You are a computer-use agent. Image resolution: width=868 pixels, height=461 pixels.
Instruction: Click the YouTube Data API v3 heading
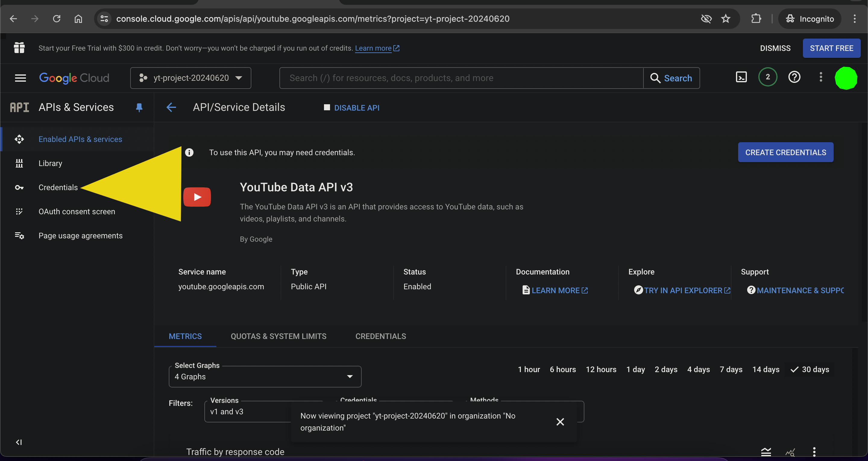pos(296,187)
